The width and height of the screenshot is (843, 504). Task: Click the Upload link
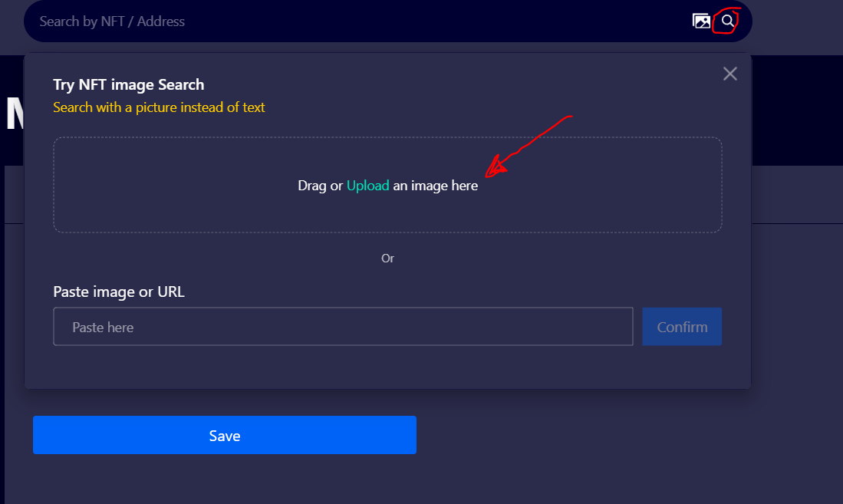tap(367, 186)
